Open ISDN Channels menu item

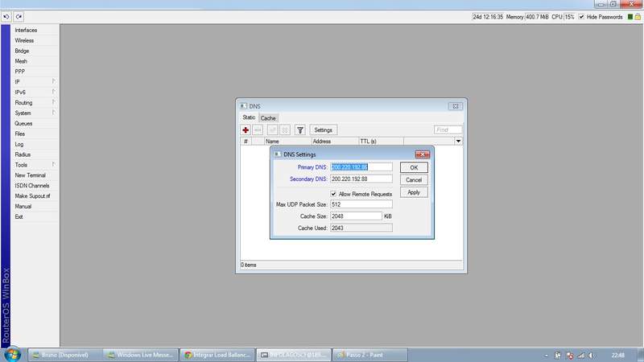[32, 186]
